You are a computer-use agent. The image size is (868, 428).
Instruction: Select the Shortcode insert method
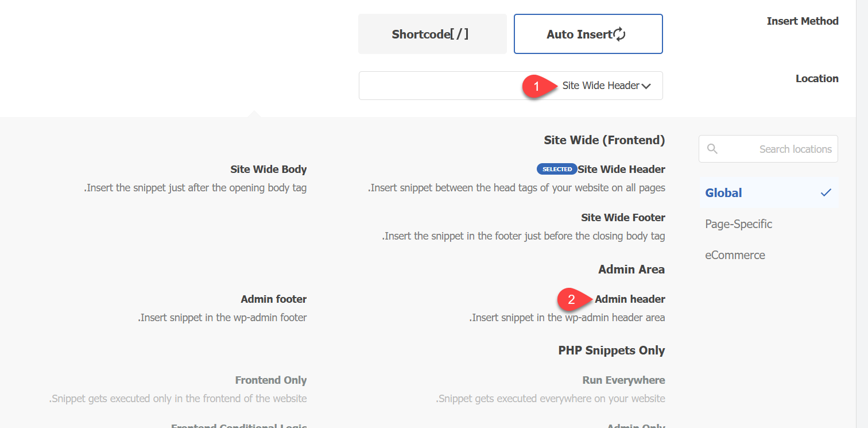(432, 34)
